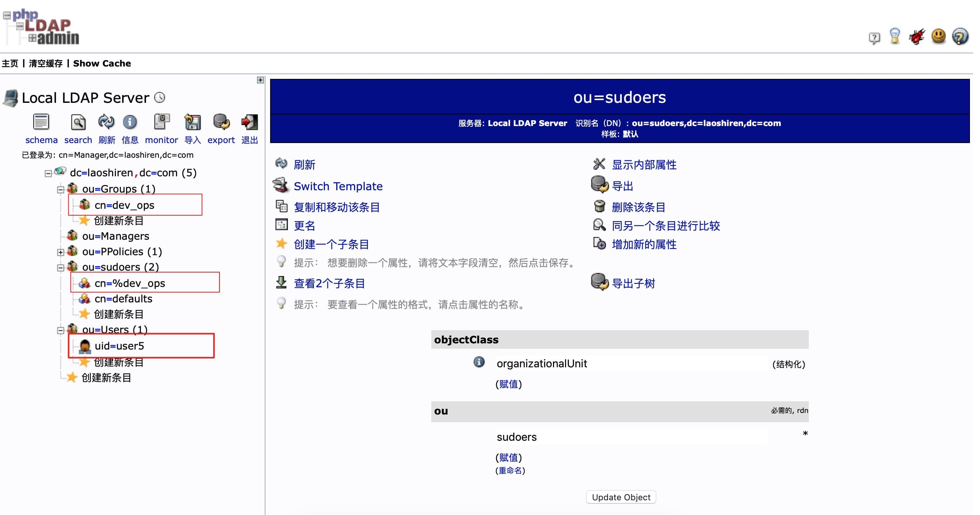Expand the ou=PPolicies tree node
980x515 pixels.
pyautogui.click(x=60, y=252)
